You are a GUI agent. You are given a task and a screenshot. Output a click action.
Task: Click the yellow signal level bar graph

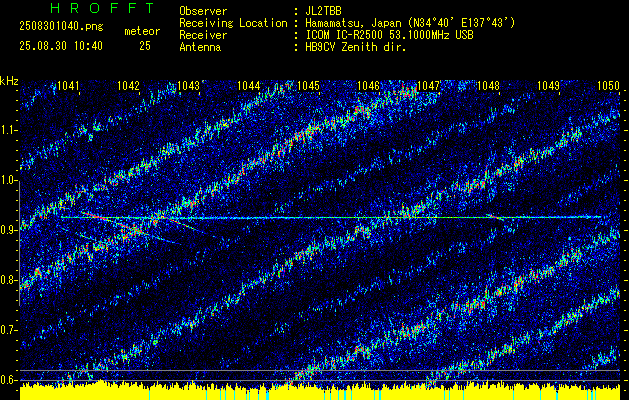pyautogui.click(x=320, y=392)
